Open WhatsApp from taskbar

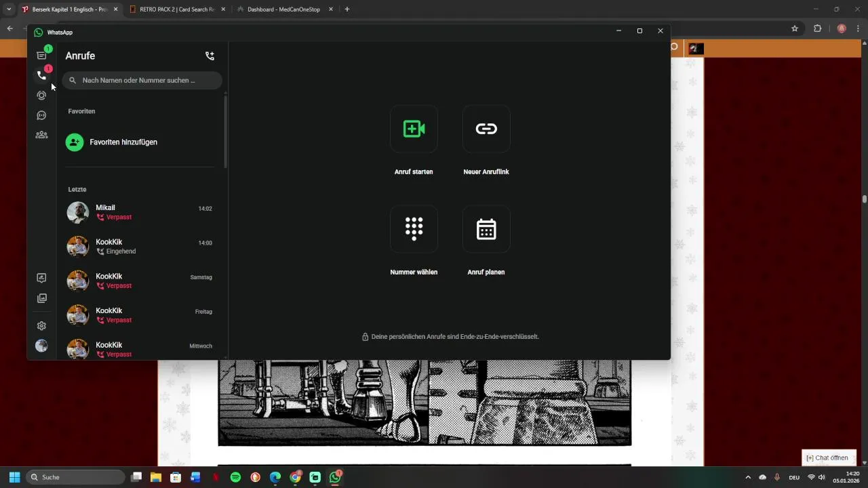pos(335,477)
